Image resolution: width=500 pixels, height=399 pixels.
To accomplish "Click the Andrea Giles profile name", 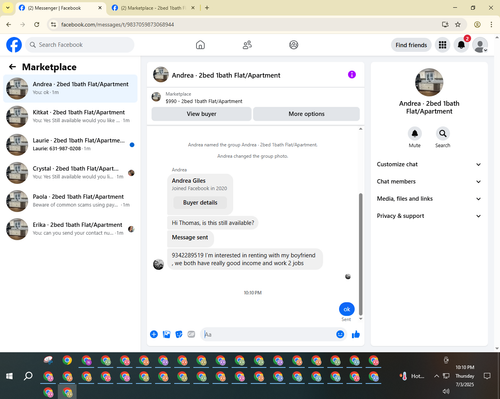I will (189, 181).
